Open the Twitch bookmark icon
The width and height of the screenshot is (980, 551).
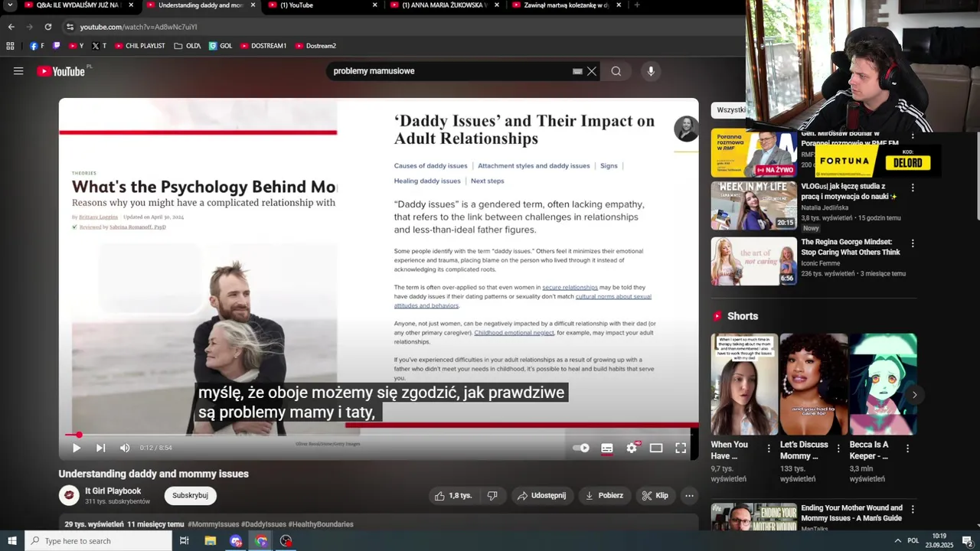pos(56,46)
